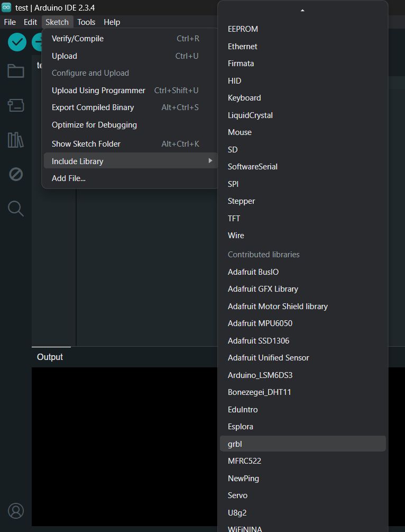Include the SPI library

(302, 184)
